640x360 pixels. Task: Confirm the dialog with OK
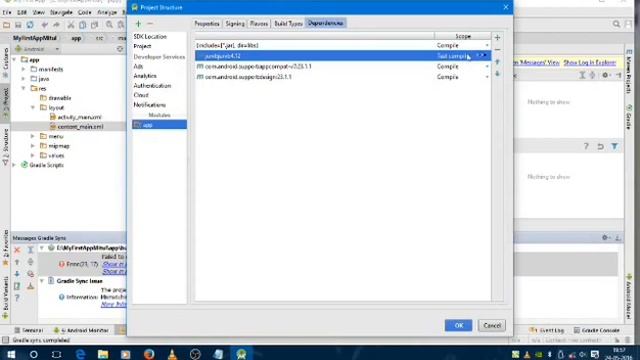coord(458,325)
